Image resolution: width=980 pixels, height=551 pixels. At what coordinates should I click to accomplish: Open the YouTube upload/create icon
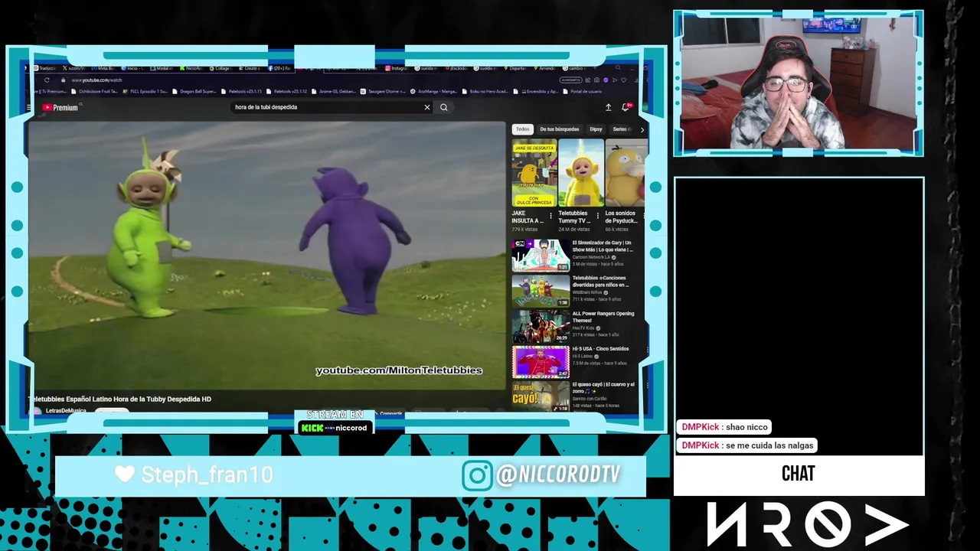point(609,108)
